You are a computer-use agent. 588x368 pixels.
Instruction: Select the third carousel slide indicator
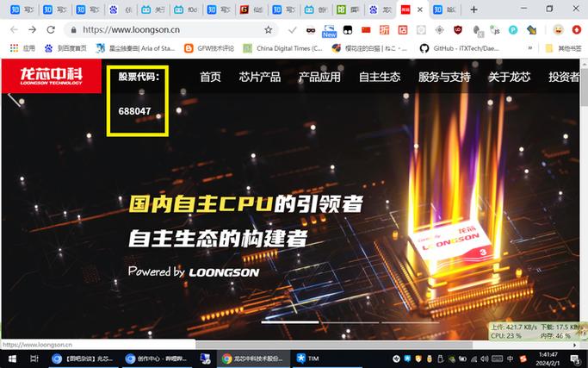[411, 322]
